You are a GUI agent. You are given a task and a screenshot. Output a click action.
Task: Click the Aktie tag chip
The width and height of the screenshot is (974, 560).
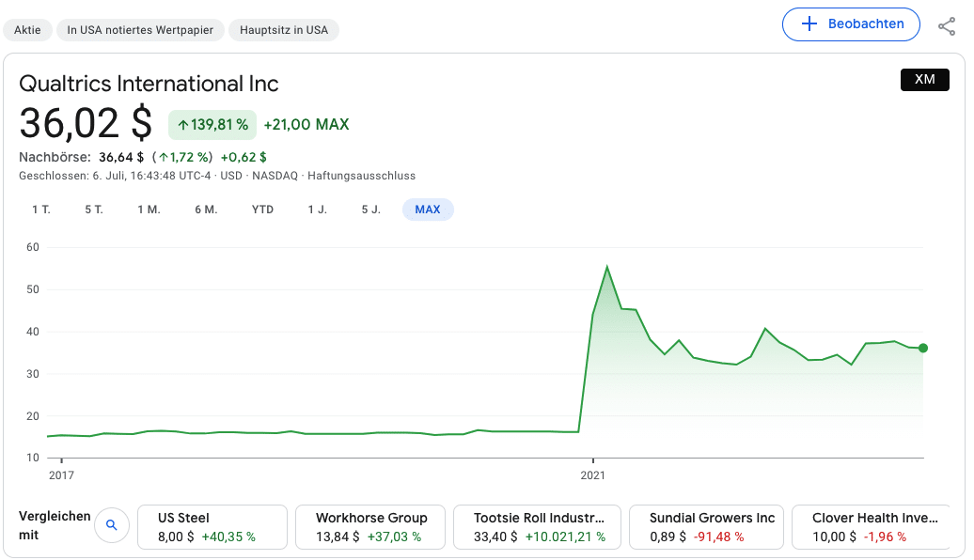point(27,30)
